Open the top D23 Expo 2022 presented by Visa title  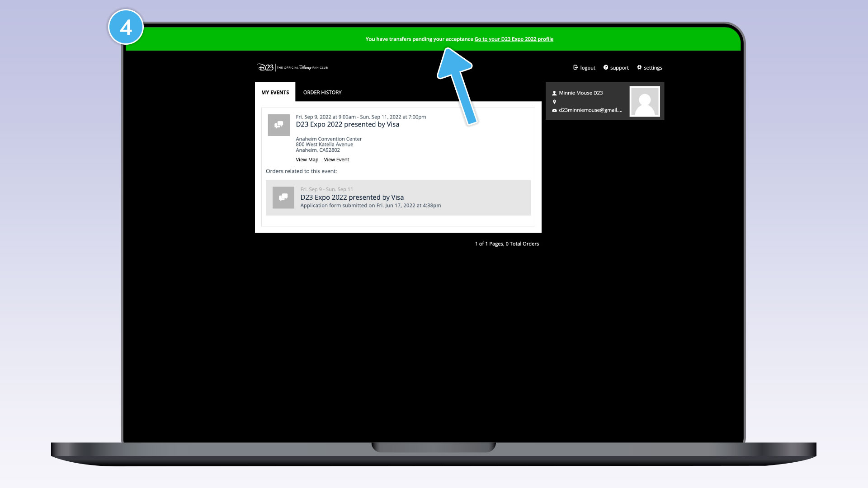coord(347,125)
